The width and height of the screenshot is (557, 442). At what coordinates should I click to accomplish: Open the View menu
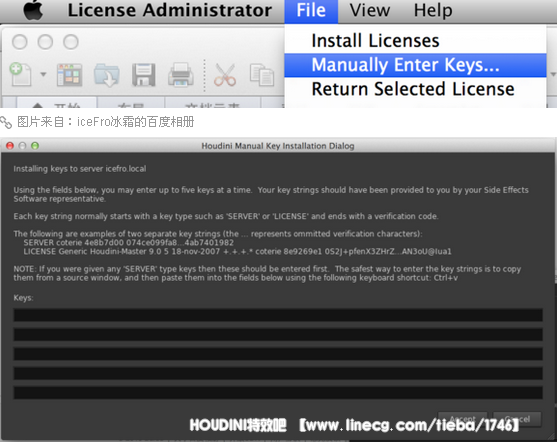point(369,10)
